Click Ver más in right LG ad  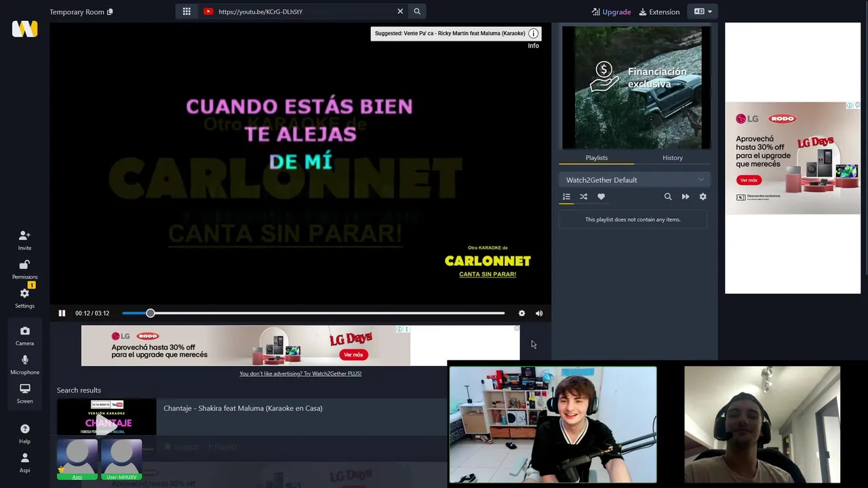[749, 180]
